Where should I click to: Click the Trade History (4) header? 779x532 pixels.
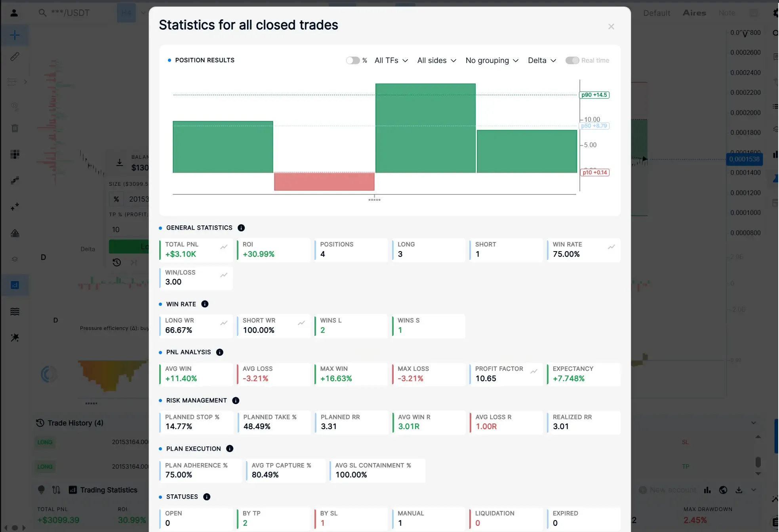point(70,423)
